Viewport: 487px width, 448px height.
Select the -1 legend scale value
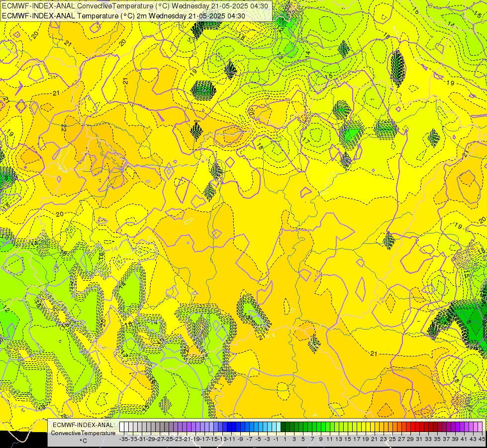pos(276,439)
